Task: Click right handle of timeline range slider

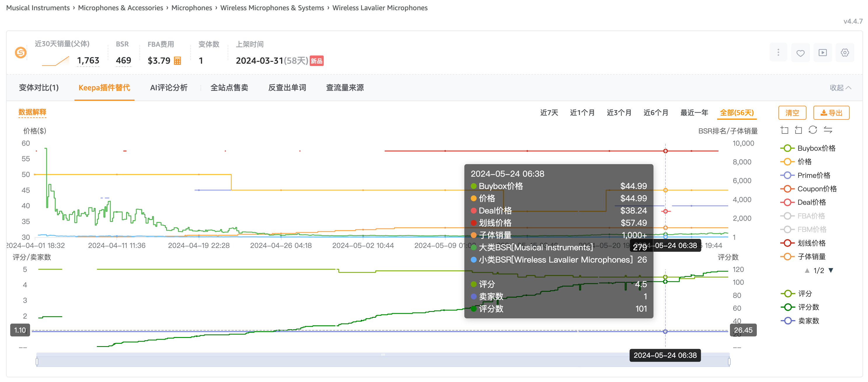Action: (729, 362)
